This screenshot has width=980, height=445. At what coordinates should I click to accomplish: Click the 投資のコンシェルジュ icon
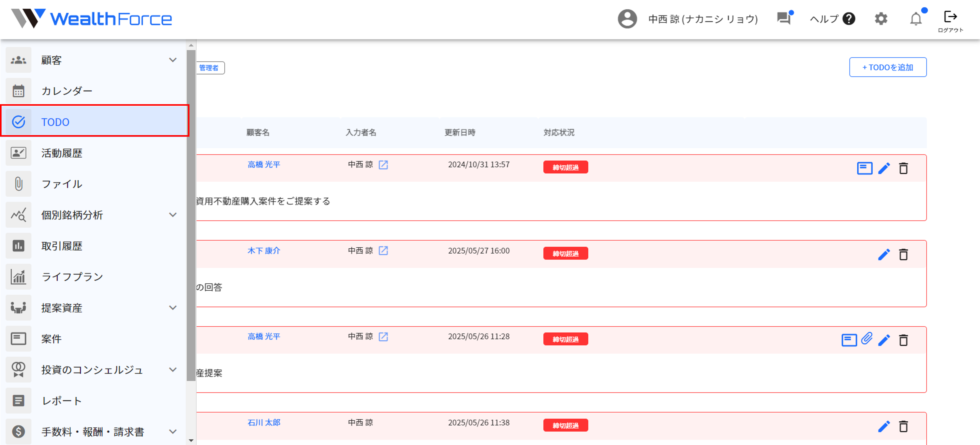coord(18,370)
